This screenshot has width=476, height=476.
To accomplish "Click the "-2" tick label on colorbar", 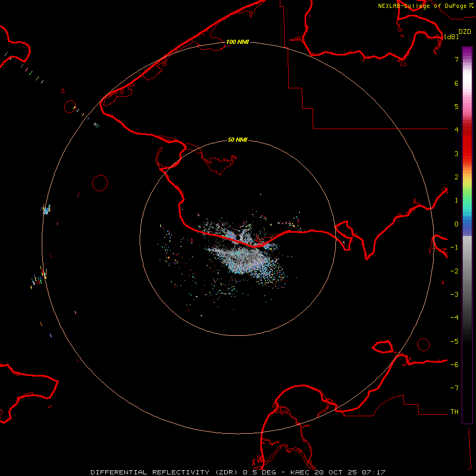I will [x=454, y=271].
